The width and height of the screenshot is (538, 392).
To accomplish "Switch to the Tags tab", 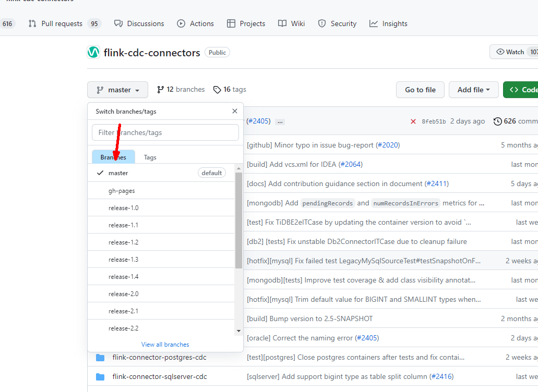I will tap(150, 157).
